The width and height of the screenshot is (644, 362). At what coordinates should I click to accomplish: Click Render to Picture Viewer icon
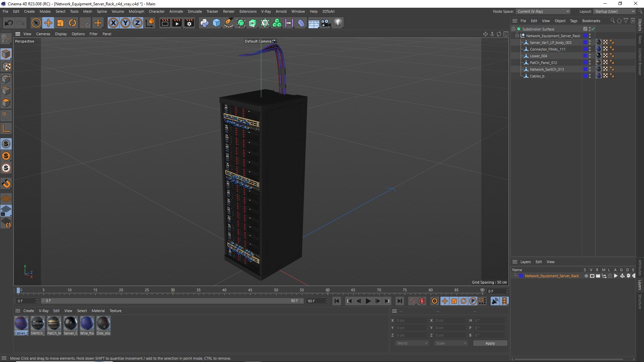177,23
